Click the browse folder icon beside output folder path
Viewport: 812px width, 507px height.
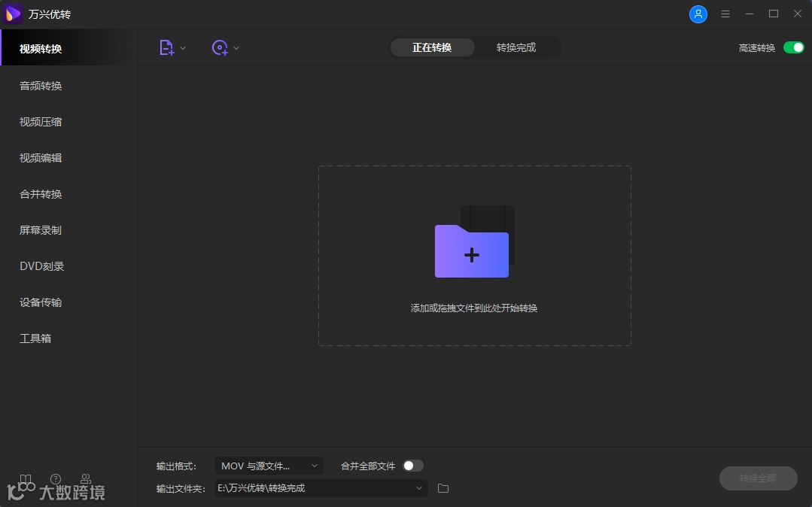442,488
